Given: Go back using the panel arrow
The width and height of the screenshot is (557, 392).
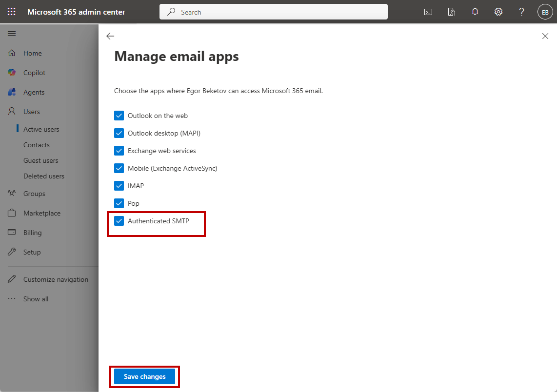Looking at the screenshot, I should pyautogui.click(x=110, y=36).
